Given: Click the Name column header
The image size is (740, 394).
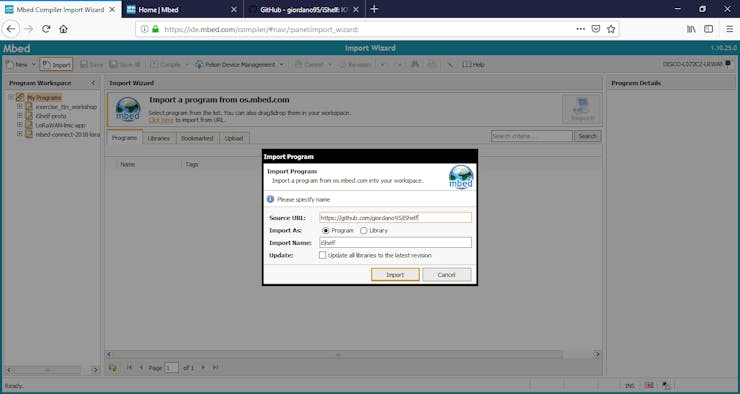Looking at the screenshot, I should point(127,164).
